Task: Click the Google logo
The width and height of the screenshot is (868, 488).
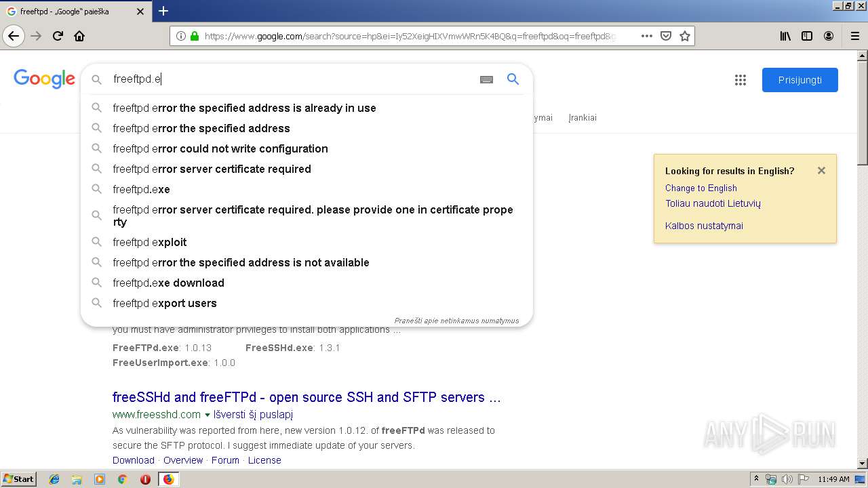Action: 44,79
